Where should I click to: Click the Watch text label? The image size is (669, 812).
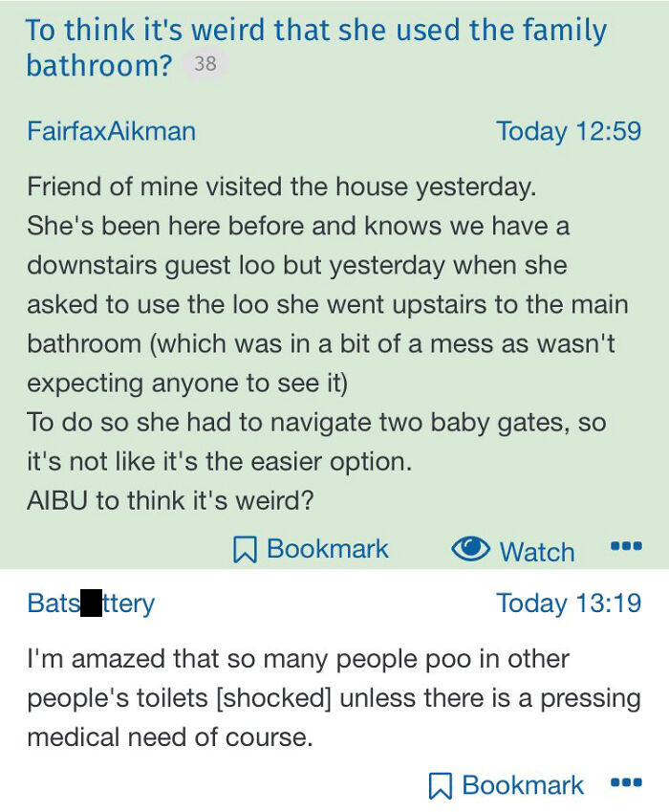click(538, 552)
